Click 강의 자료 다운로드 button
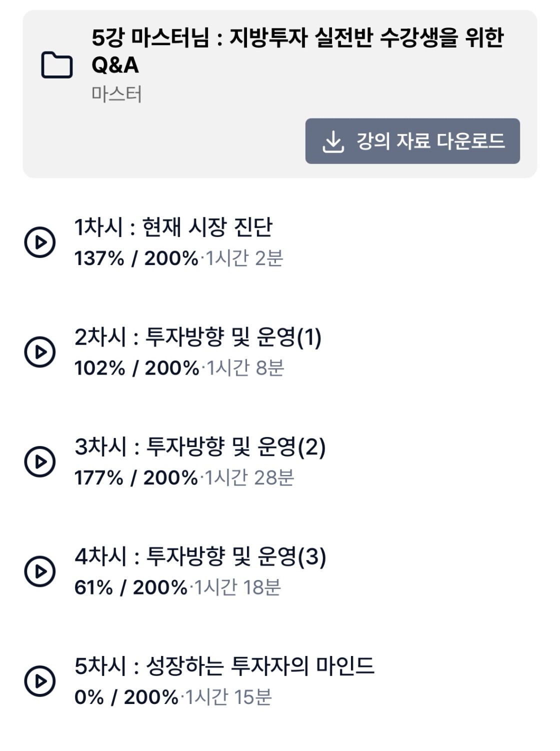The height and width of the screenshot is (751, 560). [412, 141]
